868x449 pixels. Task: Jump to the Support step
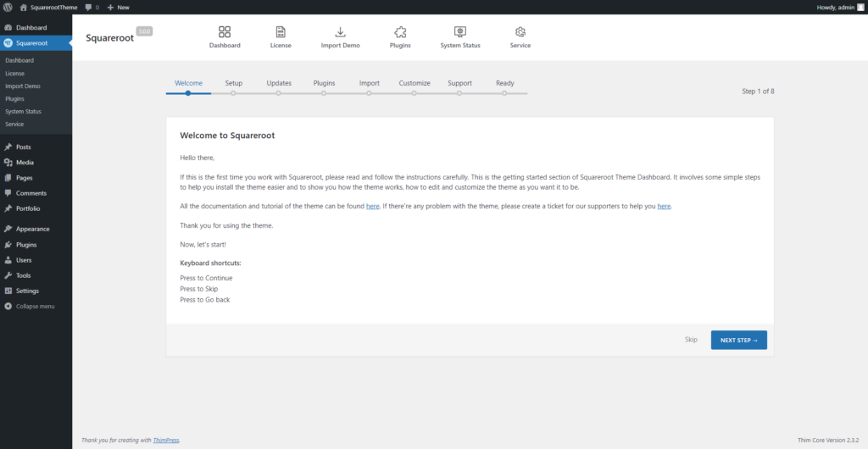click(x=459, y=84)
